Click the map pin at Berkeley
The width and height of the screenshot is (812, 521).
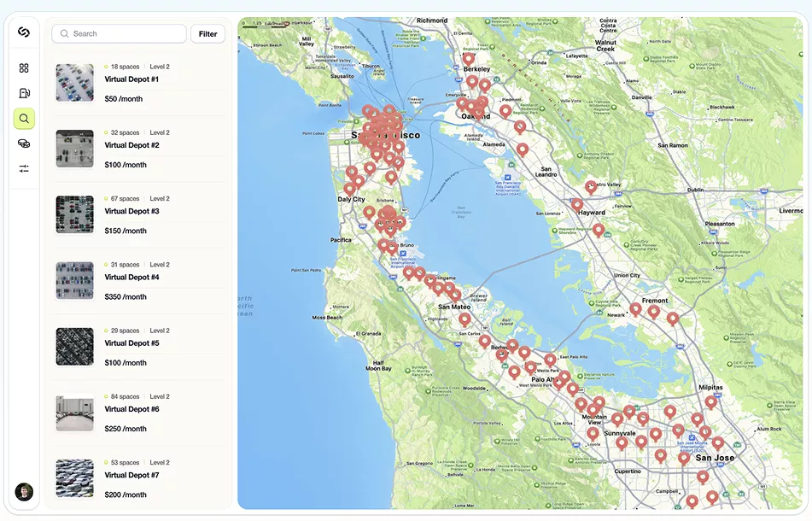click(x=469, y=59)
